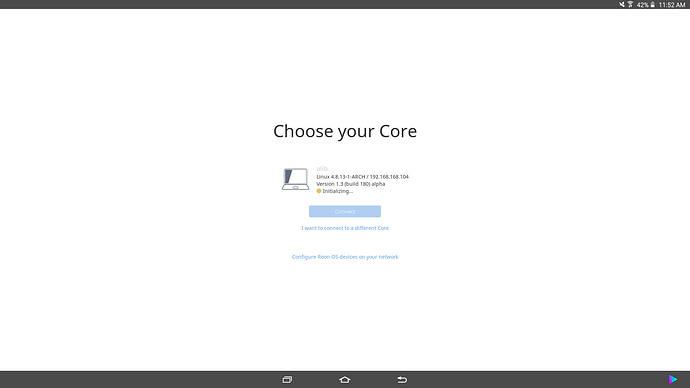The image size is (690, 388).
Task: Tap the muted sound icon in the status bar
Action: click(x=621, y=4)
